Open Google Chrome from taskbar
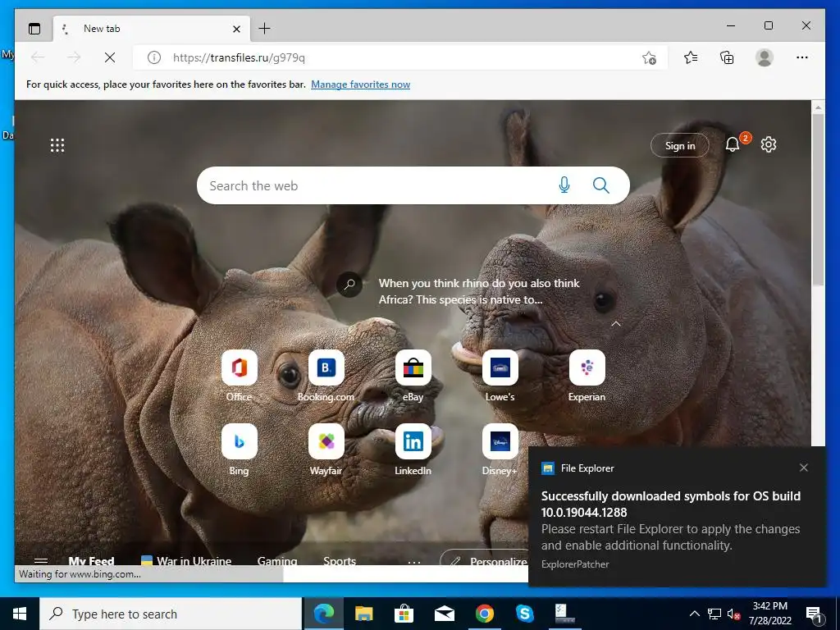The height and width of the screenshot is (630, 840). tap(484, 614)
